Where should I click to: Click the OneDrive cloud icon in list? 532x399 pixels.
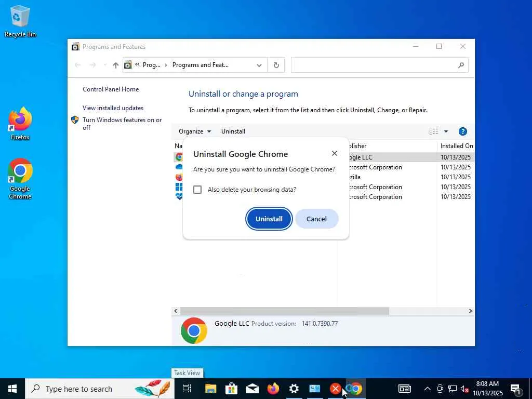[179, 167]
